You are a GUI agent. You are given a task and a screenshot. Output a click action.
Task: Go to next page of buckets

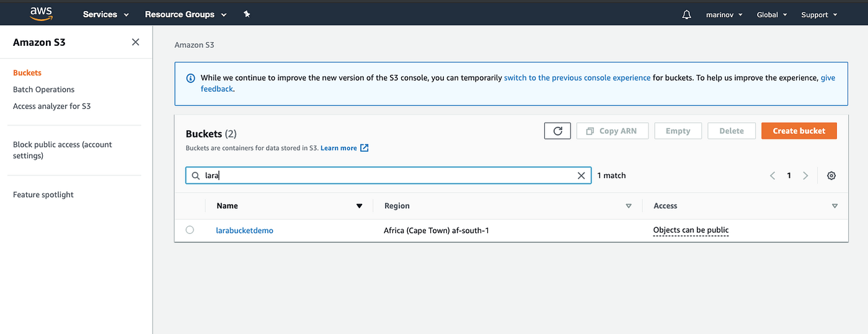click(805, 176)
